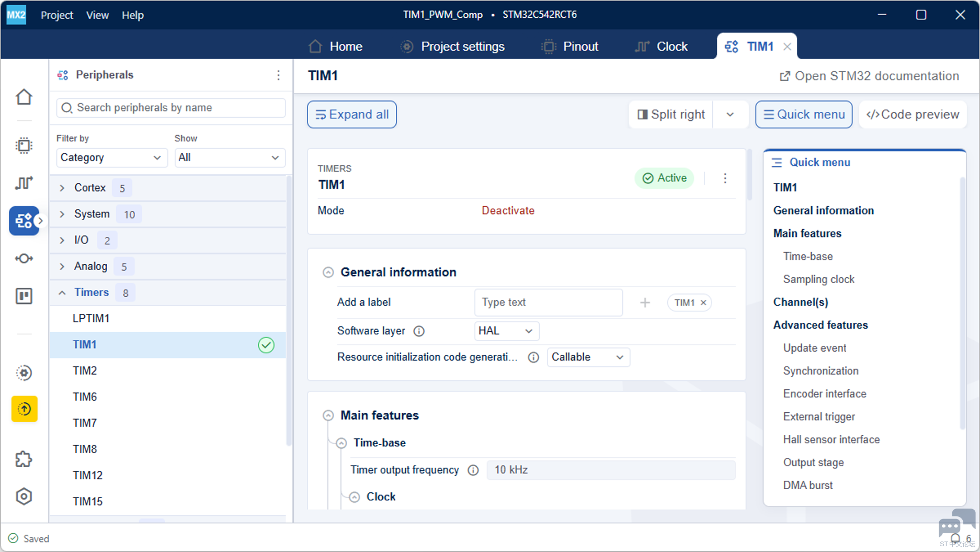980x552 pixels.
Task: Open the Callable code generation dropdown
Action: pos(588,357)
